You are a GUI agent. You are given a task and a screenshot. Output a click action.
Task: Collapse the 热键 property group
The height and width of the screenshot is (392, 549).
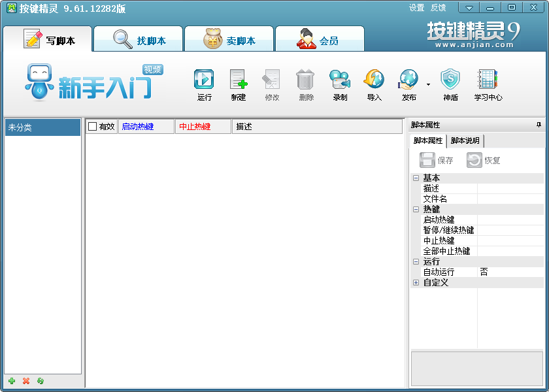[416, 209]
